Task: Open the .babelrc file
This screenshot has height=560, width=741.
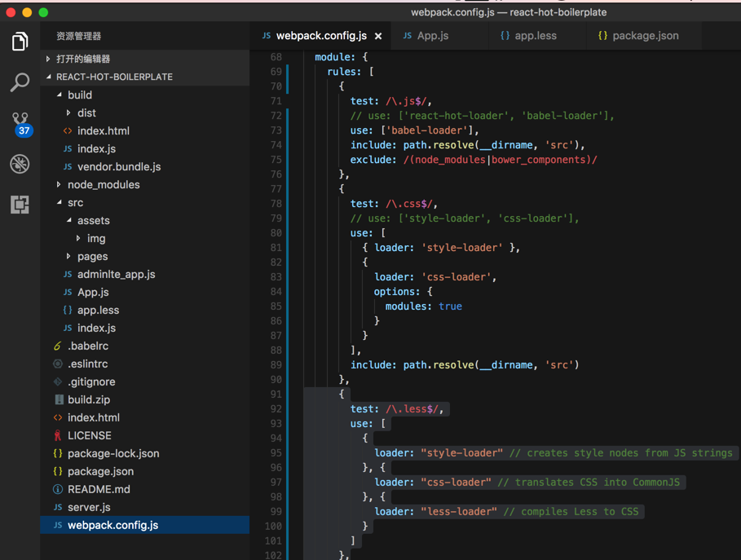Action: (88, 346)
